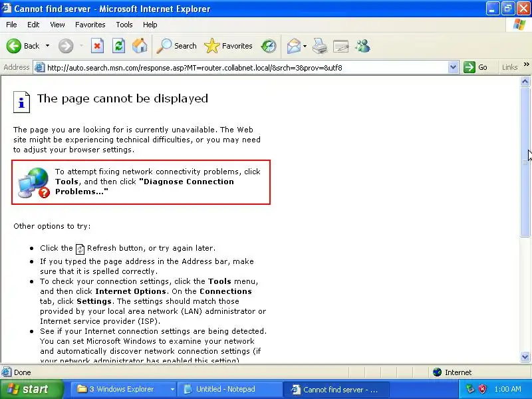
Task: Click "The page cannot be displayed" heading
Action: click(122, 98)
